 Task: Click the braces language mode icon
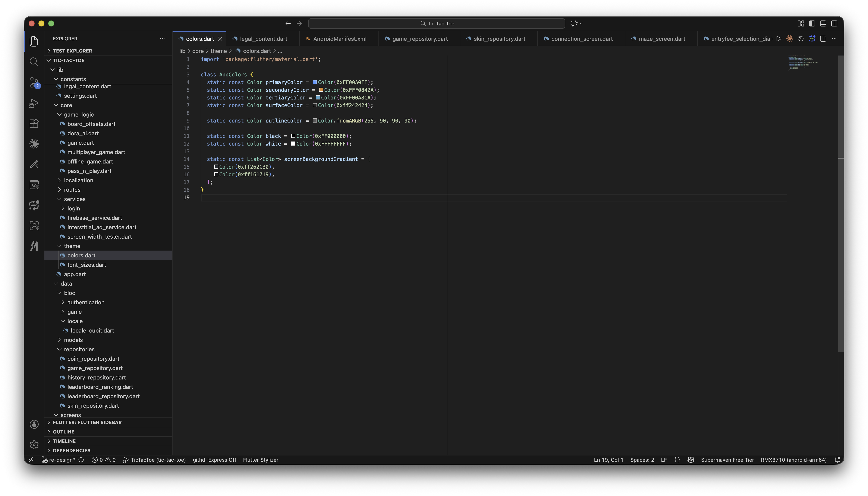tap(677, 460)
